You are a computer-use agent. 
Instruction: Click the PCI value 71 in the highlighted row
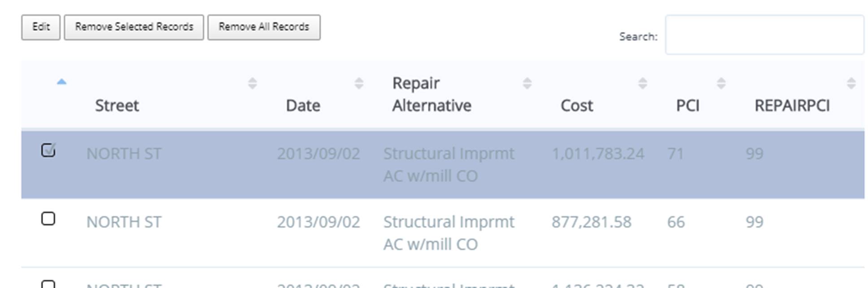point(675,154)
